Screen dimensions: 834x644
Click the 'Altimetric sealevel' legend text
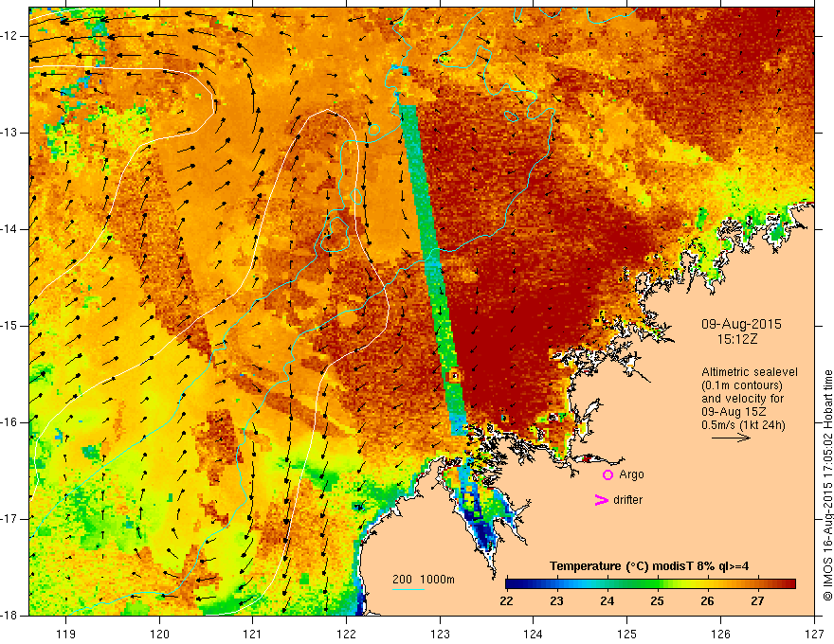(x=750, y=372)
